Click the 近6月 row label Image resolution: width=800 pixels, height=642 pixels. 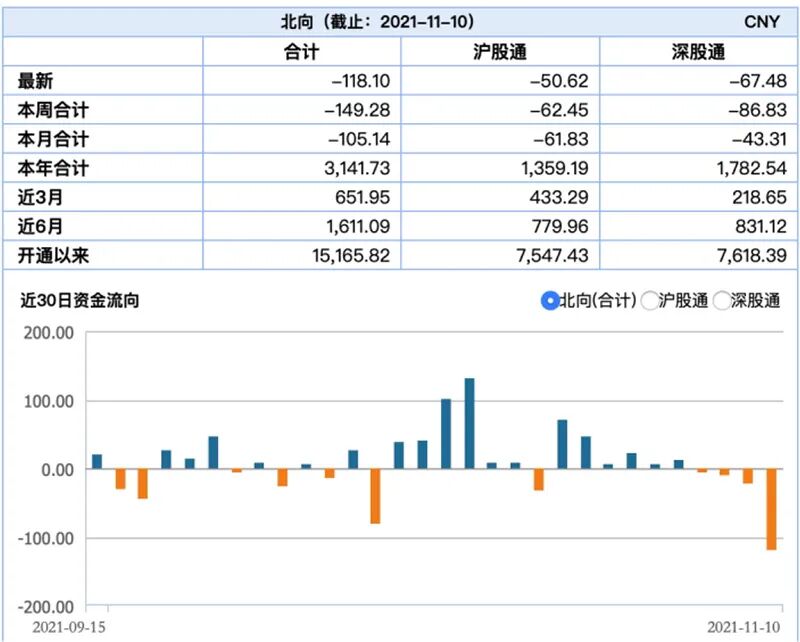pyautogui.click(x=40, y=226)
